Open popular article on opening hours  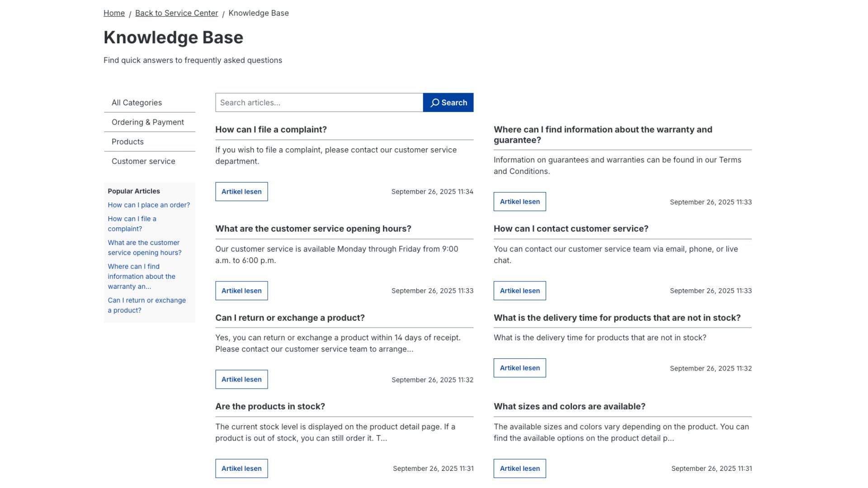click(144, 248)
